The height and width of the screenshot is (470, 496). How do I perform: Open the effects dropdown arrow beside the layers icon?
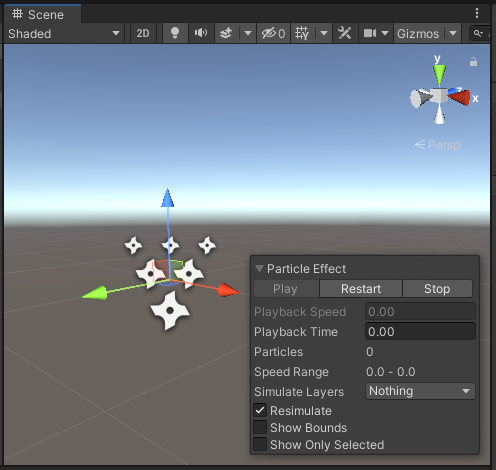[x=248, y=33]
